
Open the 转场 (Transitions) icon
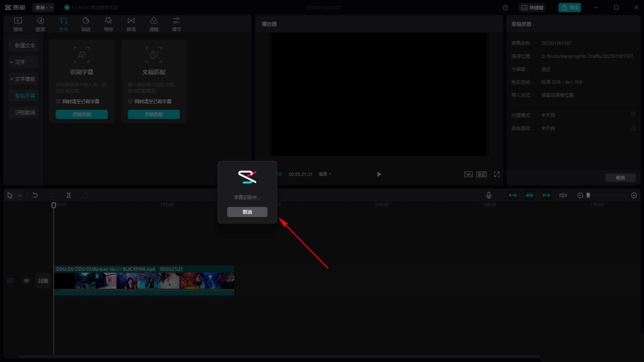[x=131, y=24]
